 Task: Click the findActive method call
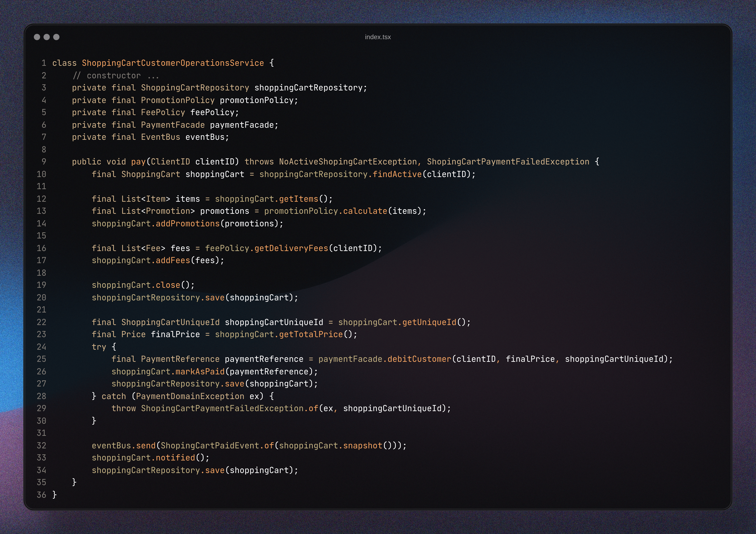click(x=397, y=174)
